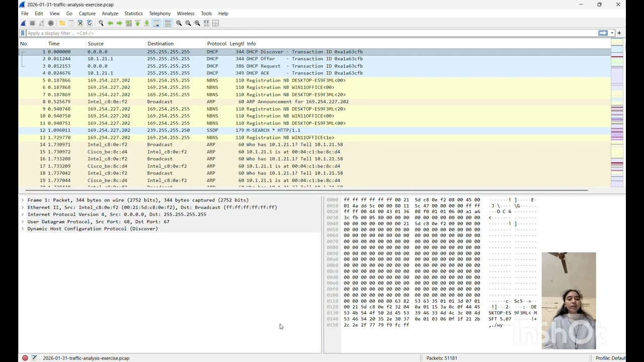Open the Statistics menu
The width and height of the screenshot is (644, 362).
coord(133,14)
